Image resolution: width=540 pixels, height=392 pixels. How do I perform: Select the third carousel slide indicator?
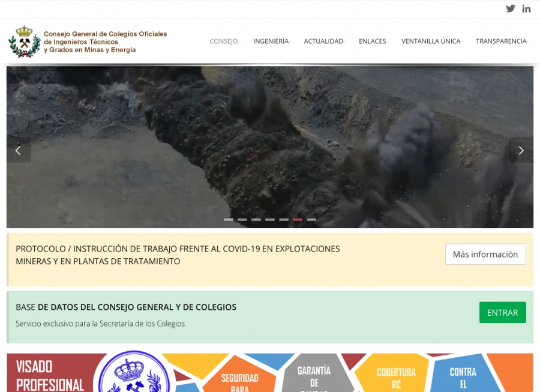pos(256,220)
